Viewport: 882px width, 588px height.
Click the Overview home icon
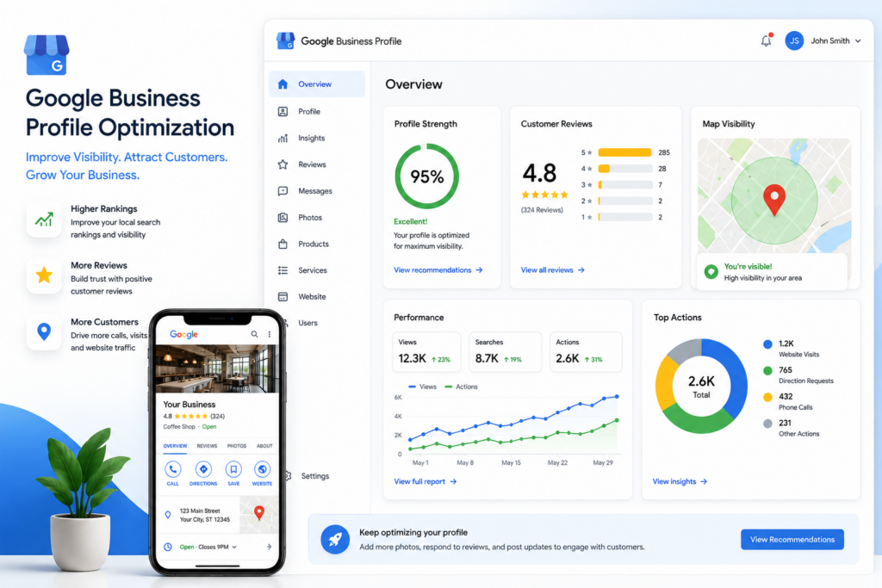pyautogui.click(x=283, y=84)
